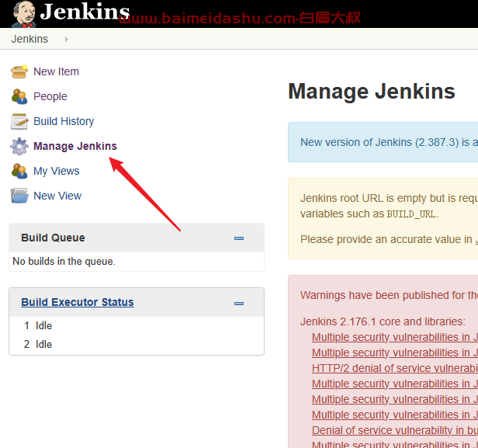Open the New Item link
The height and width of the screenshot is (448, 478).
coord(56,71)
